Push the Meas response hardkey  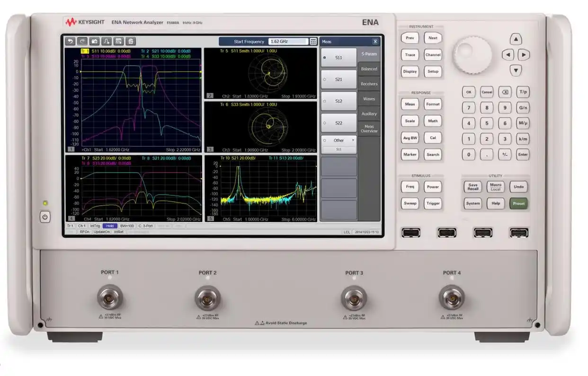coord(410,104)
